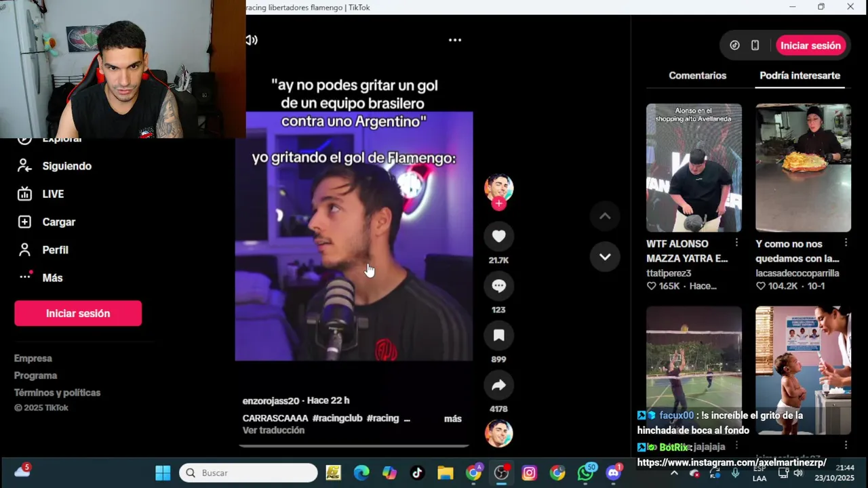The image size is (868, 488).
Task: Show hidden system tray icons chevron
Action: pos(674,473)
